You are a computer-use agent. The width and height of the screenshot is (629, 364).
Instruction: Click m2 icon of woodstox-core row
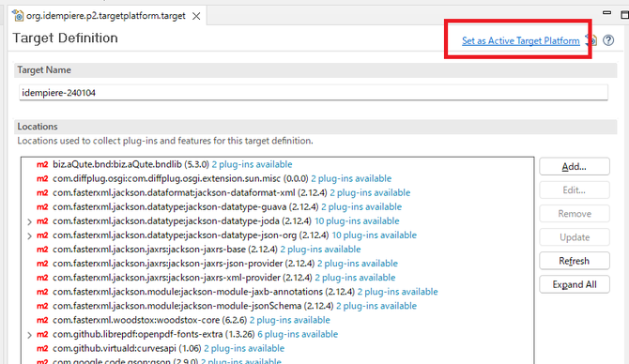[x=42, y=320]
